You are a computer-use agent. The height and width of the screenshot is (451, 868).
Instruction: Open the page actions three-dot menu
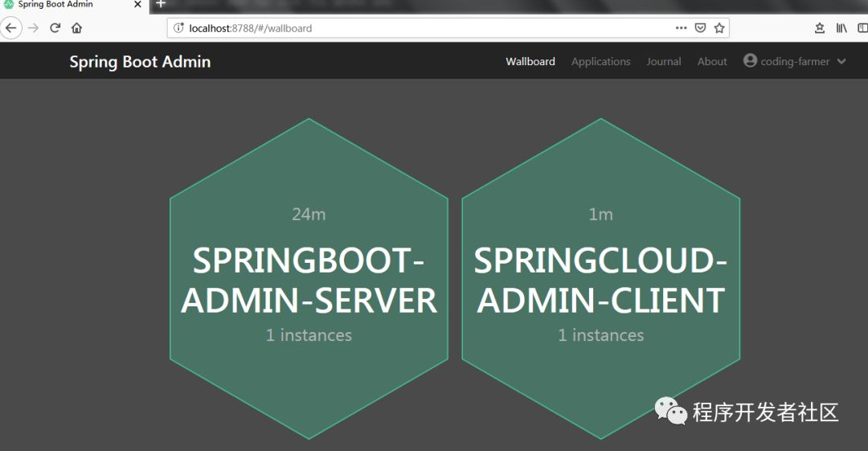click(682, 27)
